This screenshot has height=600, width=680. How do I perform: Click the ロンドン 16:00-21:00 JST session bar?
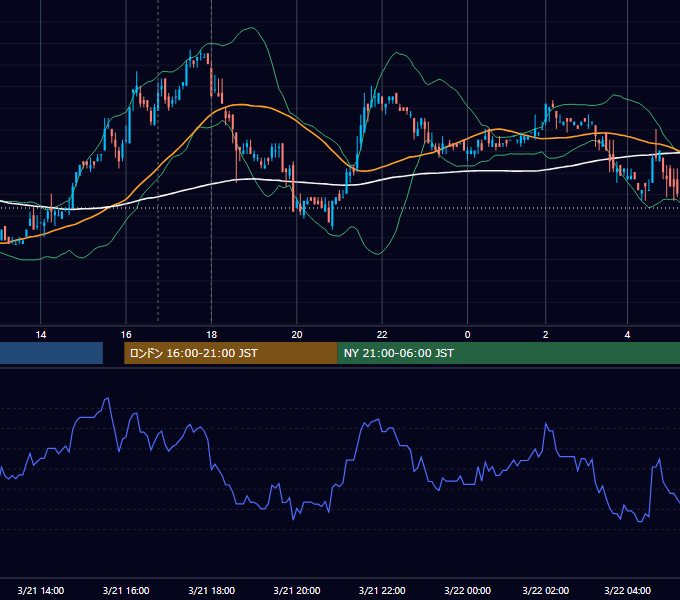click(231, 353)
